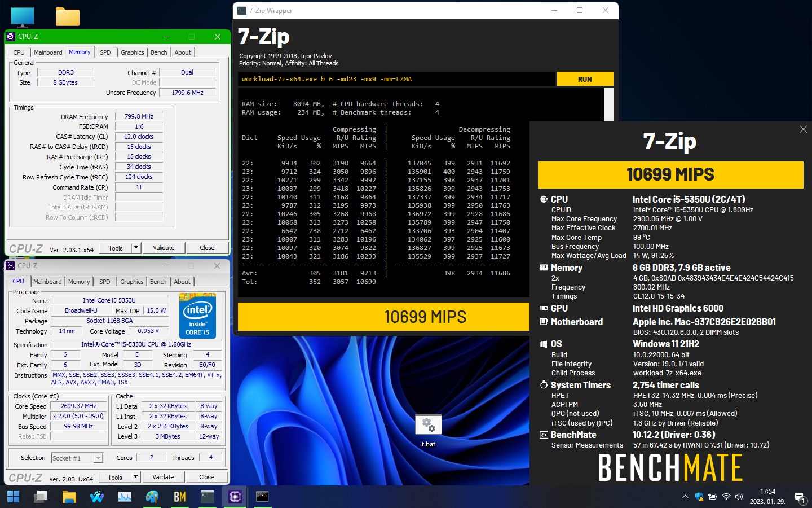
Task: Expand Tools dropdown arrow in lower CPU-Z window
Action: [x=135, y=477]
